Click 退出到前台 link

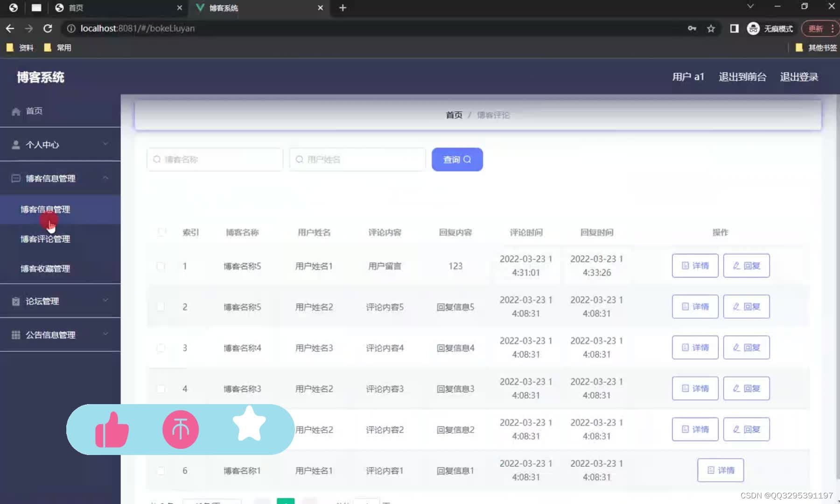(x=742, y=77)
